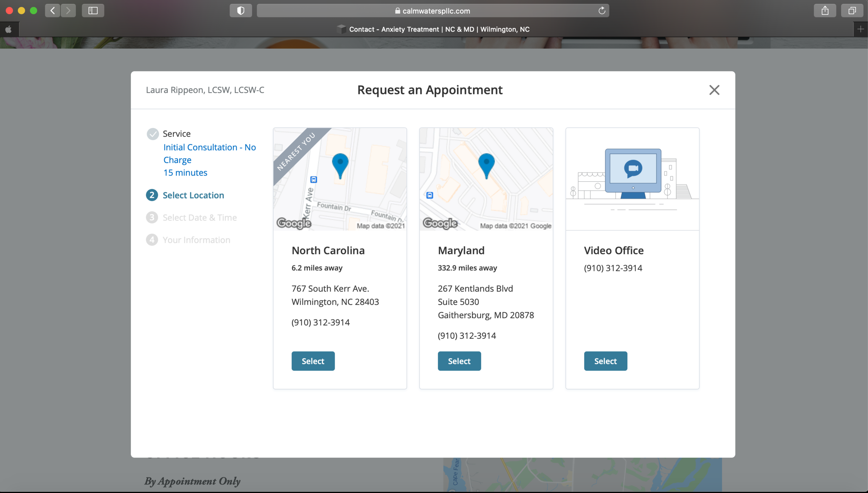Click the Service step checkmark
The image size is (868, 493).
152,134
